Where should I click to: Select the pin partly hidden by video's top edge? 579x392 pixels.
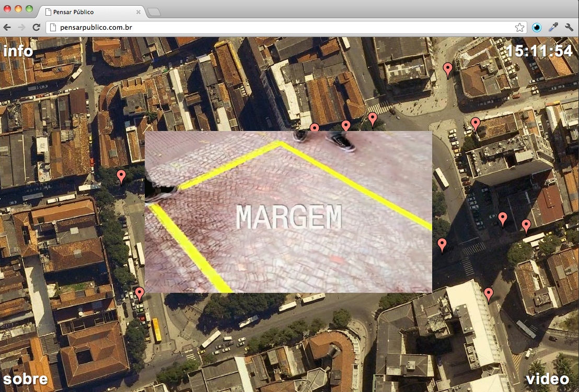coord(314,127)
